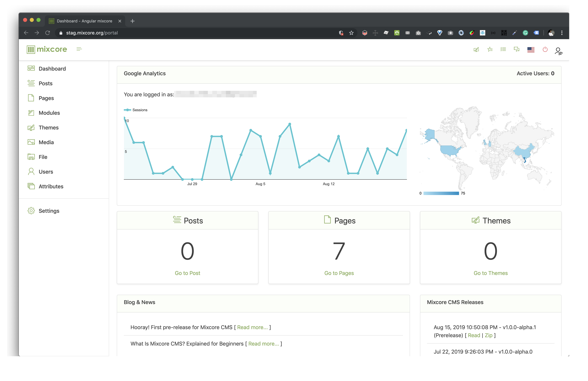
Task: Click the Posts sidebar icon
Action: pyautogui.click(x=32, y=83)
